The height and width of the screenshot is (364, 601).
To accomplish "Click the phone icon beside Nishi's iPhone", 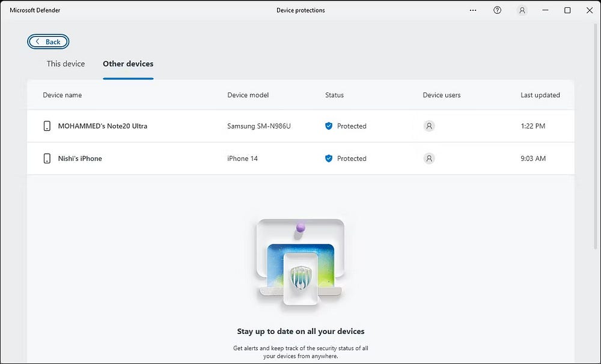I will coord(47,158).
